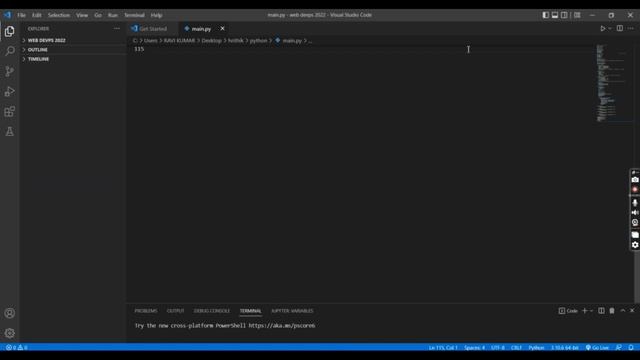The image size is (640, 360).
Task: Open the View menu
Action: 82,15
